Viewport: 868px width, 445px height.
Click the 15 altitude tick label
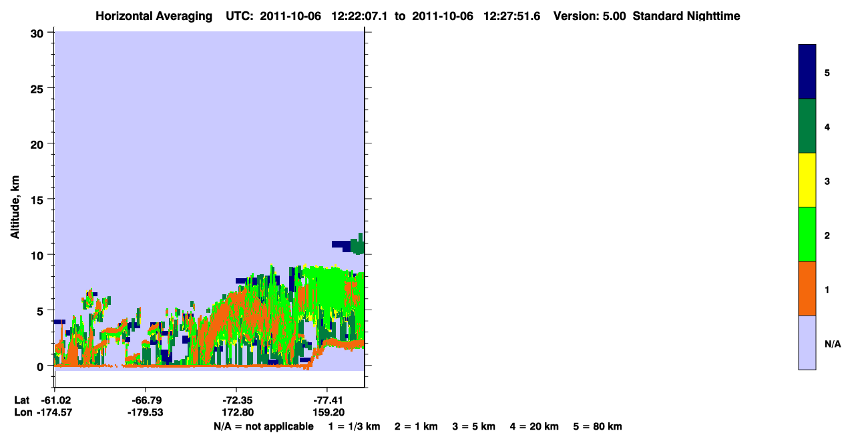click(x=39, y=199)
